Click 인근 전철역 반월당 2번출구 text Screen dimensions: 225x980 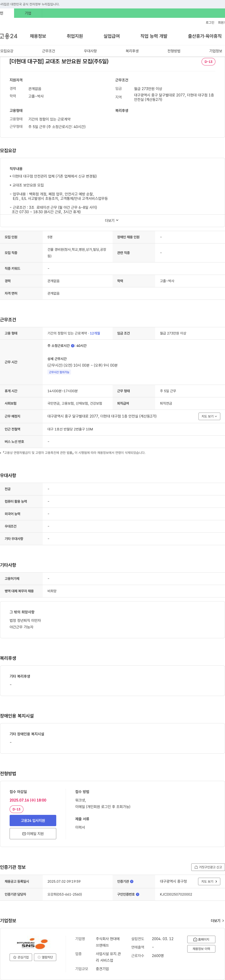(70, 429)
